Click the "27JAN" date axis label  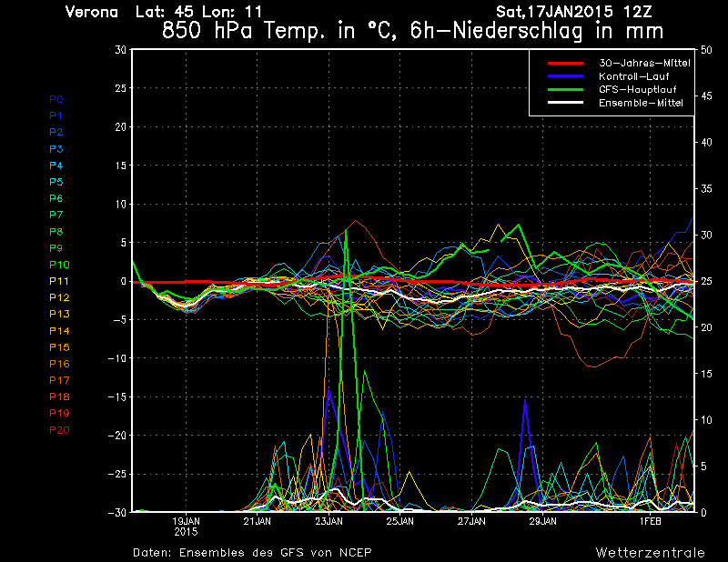click(x=471, y=521)
